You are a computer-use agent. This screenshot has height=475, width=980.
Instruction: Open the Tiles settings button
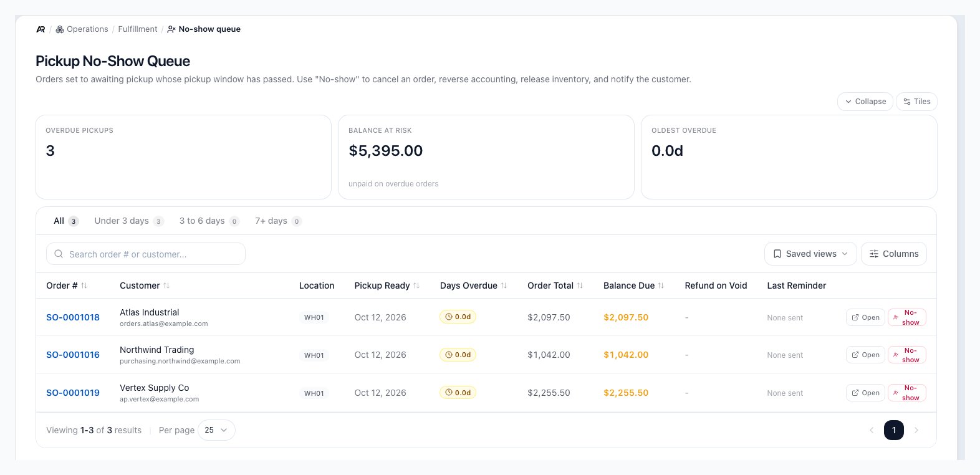916,102
